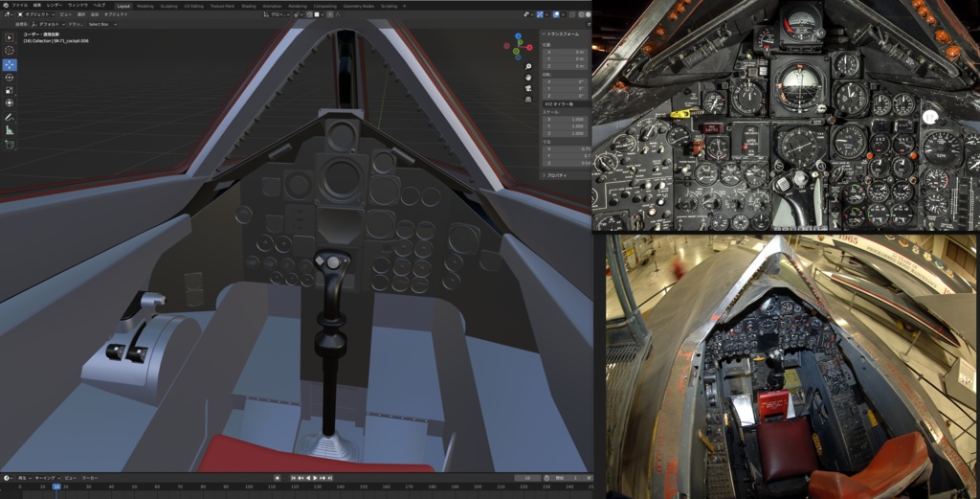
Task: Add a new workspace with plus button
Action: [x=405, y=7]
